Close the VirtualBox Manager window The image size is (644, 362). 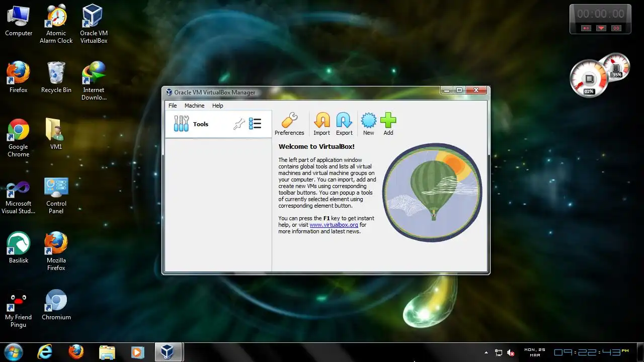476,90
